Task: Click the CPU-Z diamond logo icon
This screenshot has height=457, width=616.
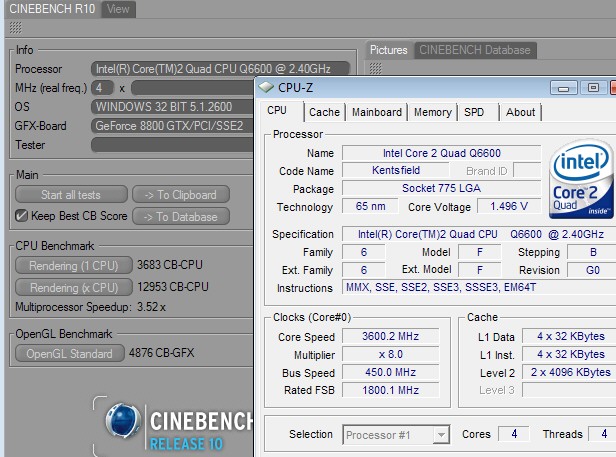Action: pos(266,87)
